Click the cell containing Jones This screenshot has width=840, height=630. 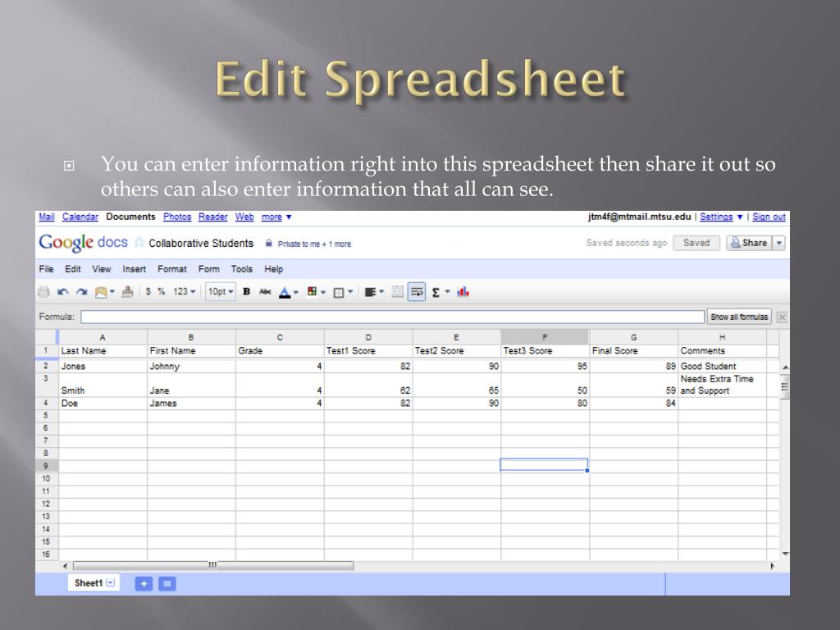click(103, 367)
